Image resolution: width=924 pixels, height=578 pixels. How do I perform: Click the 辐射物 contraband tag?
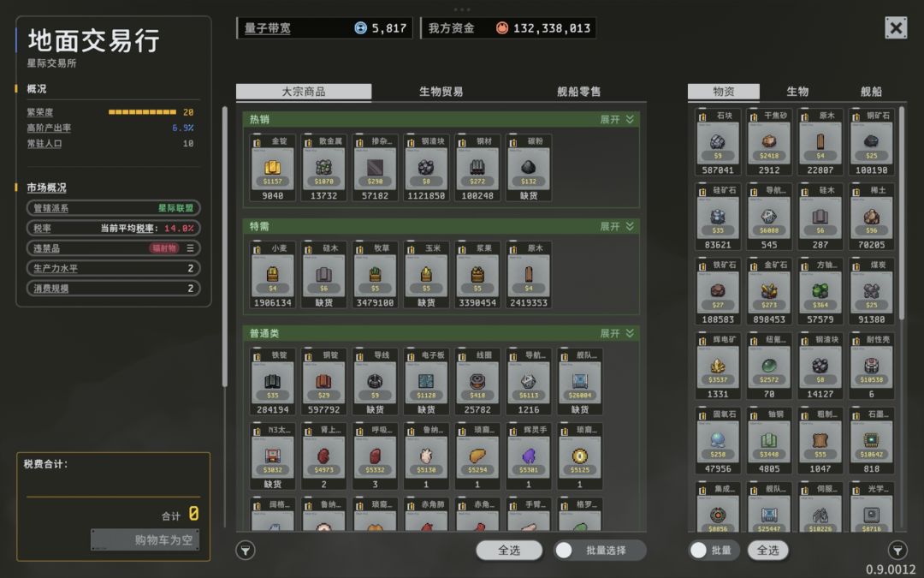pyautogui.click(x=164, y=248)
